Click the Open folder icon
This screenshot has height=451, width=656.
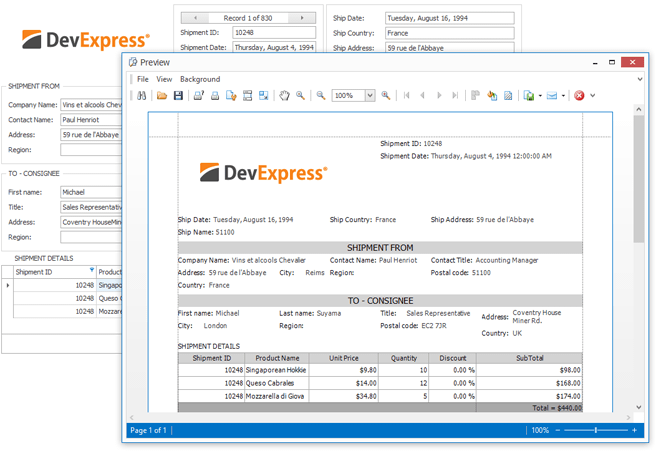(x=162, y=95)
